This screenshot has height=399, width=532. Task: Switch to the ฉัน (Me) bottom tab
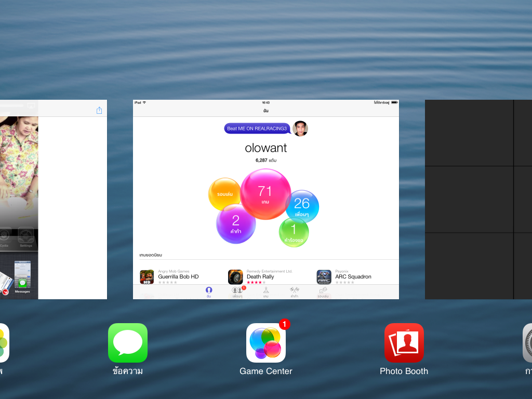pyautogui.click(x=209, y=292)
